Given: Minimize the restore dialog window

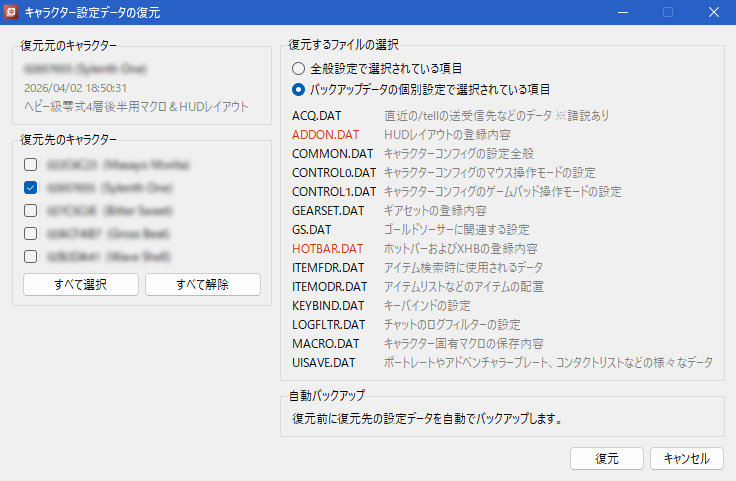Looking at the screenshot, I should tap(621, 13).
